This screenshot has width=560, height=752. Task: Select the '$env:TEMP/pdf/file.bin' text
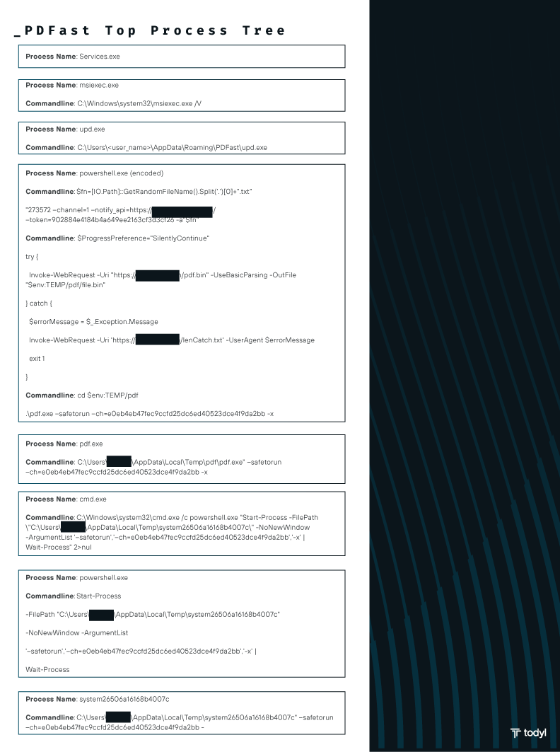click(66, 285)
